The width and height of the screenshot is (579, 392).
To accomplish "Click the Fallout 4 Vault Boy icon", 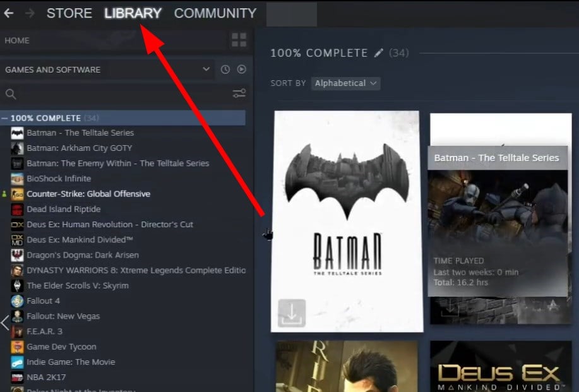I will [17, 301].
